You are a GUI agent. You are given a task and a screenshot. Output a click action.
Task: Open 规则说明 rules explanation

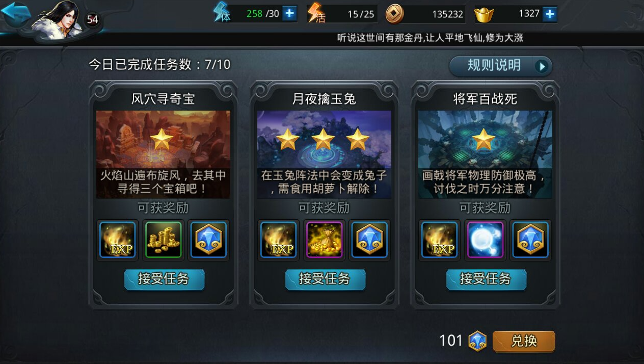tap(500, 66)
